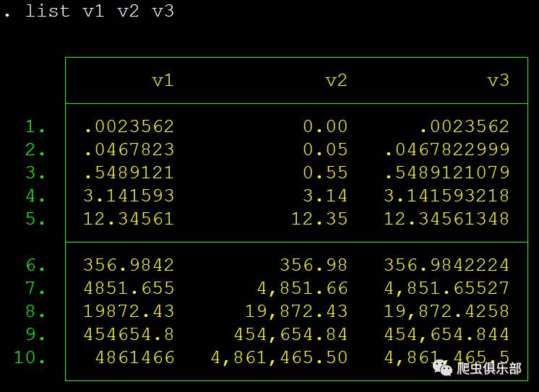
Task: Click row number 9.
Action: tap(35, 334)
